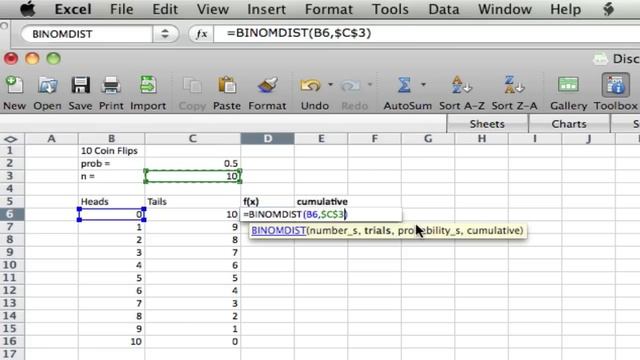Click the fx insert function button
Screen dimensions: 640x360
click(201, 34)
